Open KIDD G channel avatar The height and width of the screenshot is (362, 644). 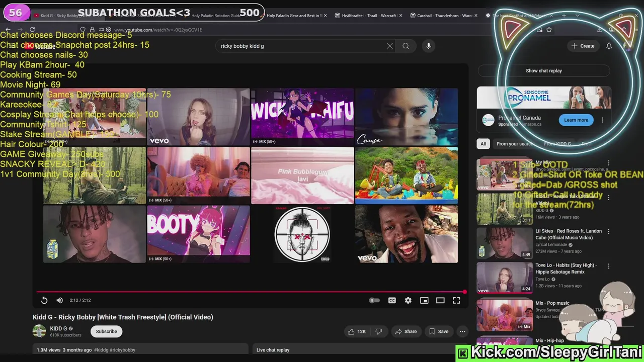[39, 331]
